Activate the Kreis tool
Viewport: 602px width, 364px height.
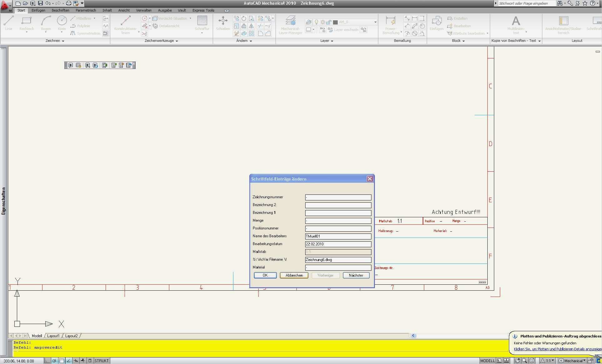pyautogui.click(x=62, y=22)
